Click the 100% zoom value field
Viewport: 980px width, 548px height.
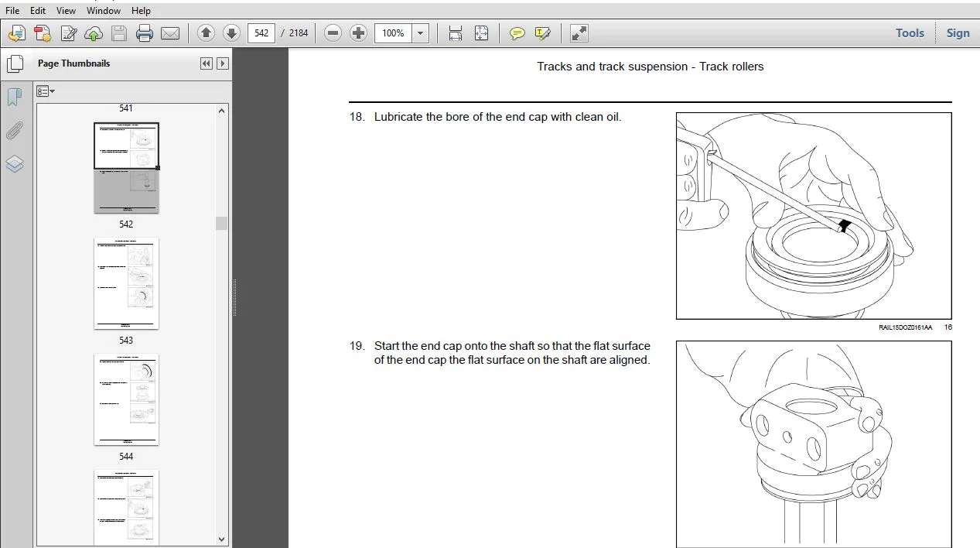pos(393,33)
